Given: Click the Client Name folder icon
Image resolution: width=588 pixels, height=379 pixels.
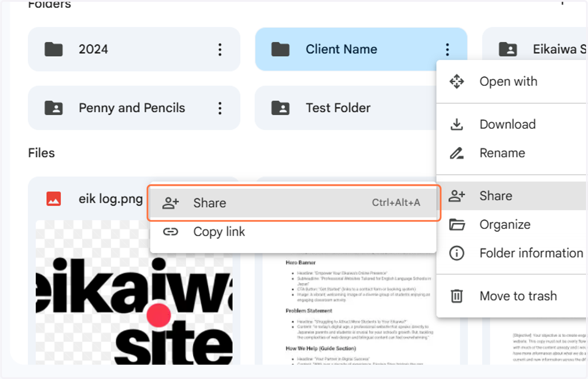Looking at the screenshot, I should pyautogui.click(x=281, y=49).
